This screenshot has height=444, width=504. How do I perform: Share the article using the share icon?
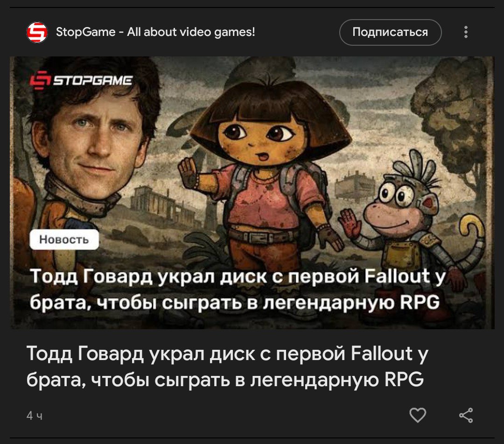tap(466, 415)
